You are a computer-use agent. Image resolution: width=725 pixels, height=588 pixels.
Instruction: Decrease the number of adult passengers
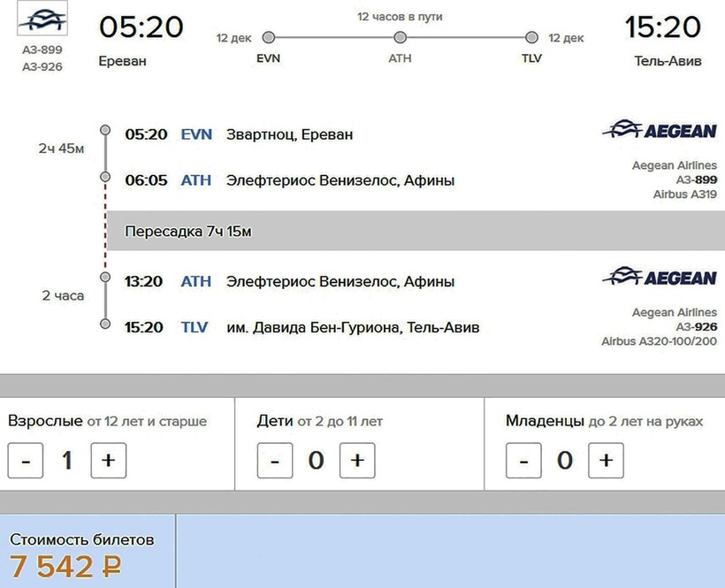click(26, 461)
